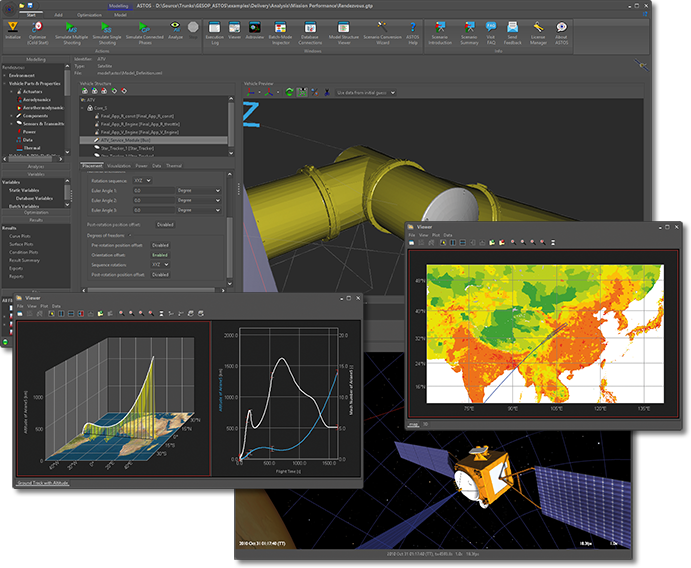Open Plot menu in the Ground Track Viewer window
Image resolution: width=691 pixels, height=568 pixels.
(44, 306)
